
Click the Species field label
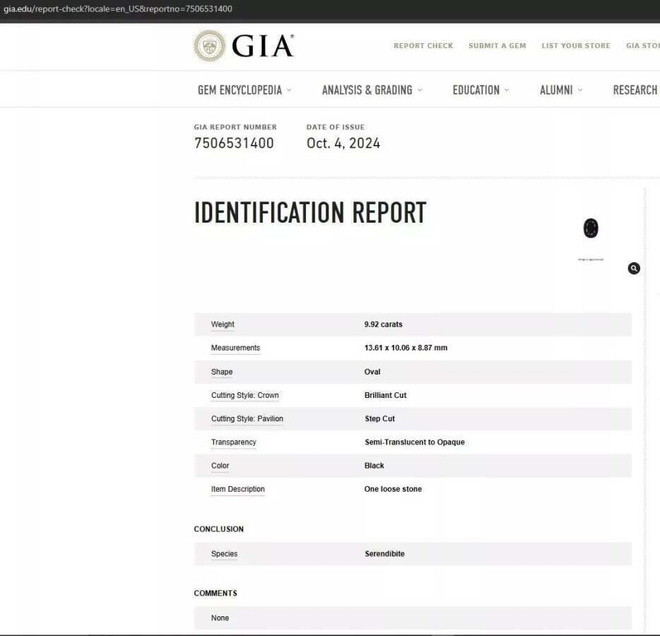(224, 554)
